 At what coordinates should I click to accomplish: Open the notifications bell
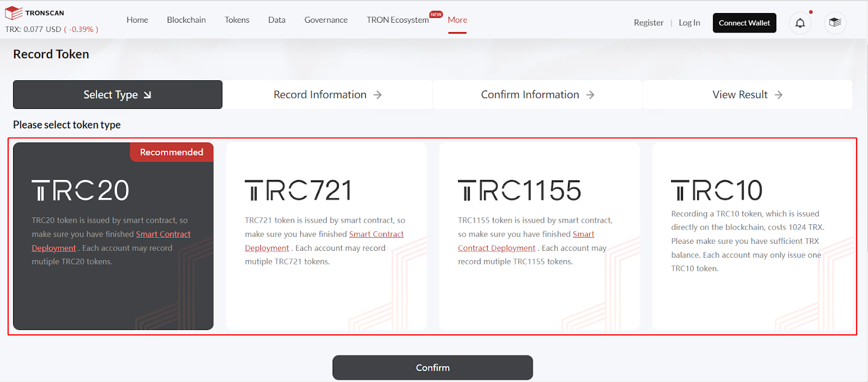click(800, 23)
